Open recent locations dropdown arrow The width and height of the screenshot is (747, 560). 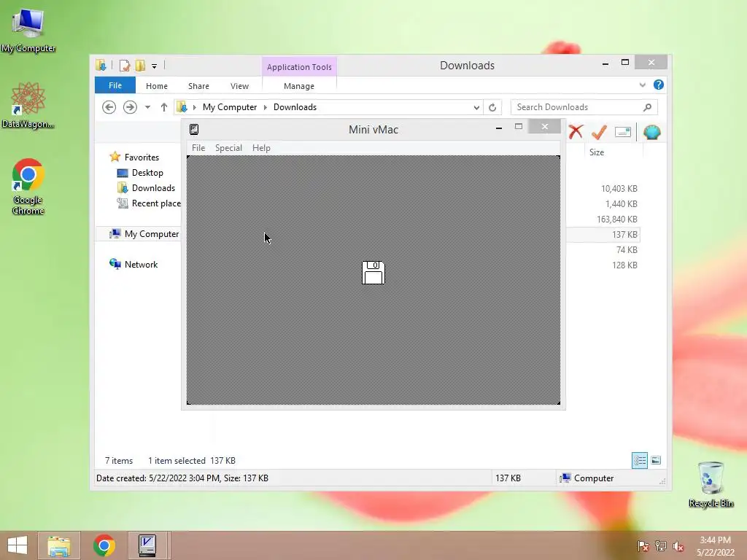click(x=147, y=107)
